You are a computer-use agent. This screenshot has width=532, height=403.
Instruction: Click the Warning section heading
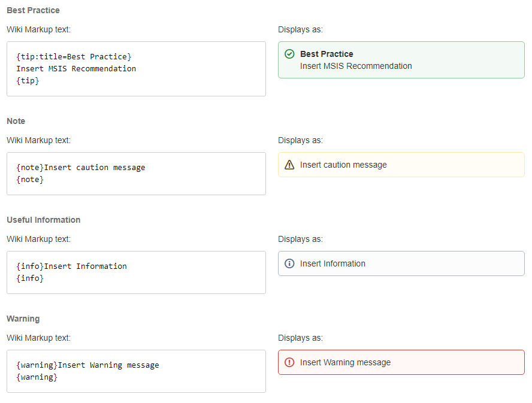tap(23, 319)
